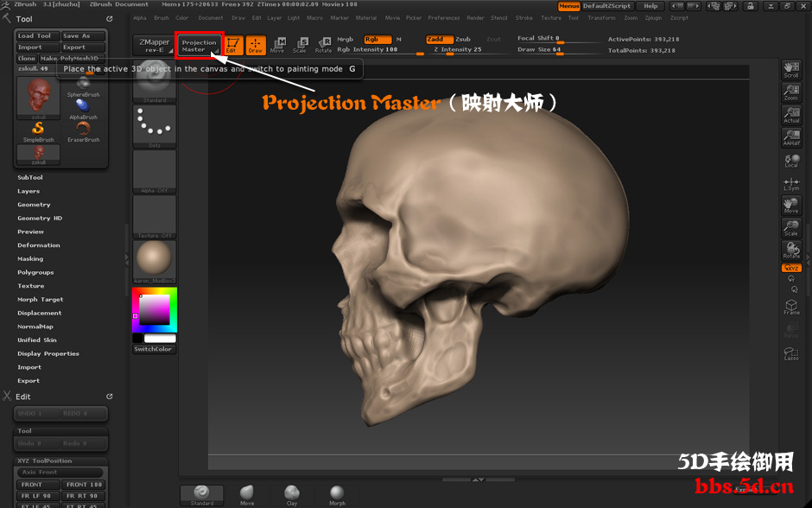Activate the Edit mode icon
Viewport: 812px width, 508px height.
pyautogui.click(x=232, y=45)
